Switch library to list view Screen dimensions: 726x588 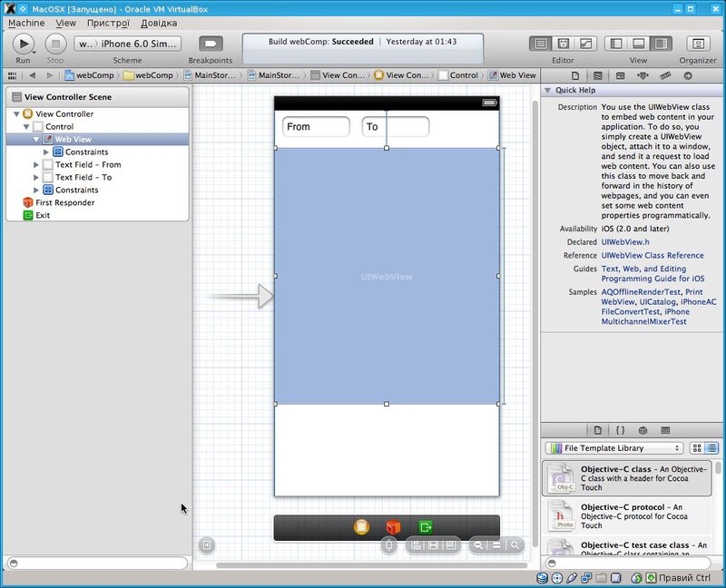pyautogui.click(x=711, y=447)
